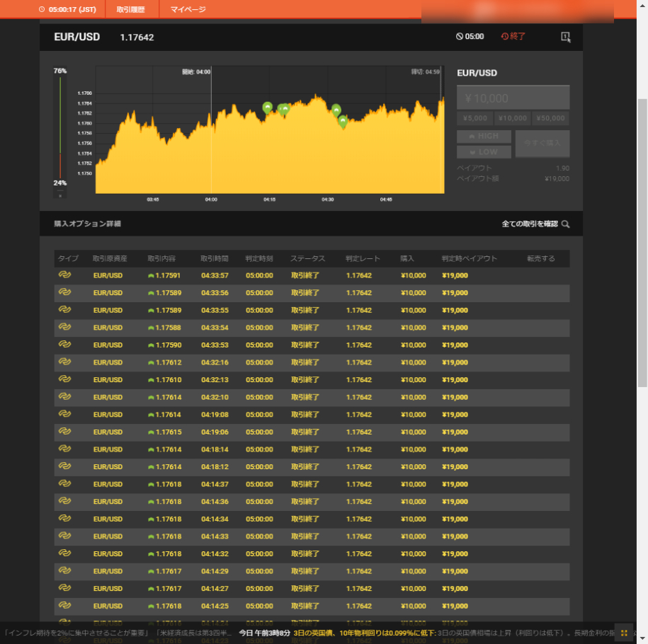Open the 取引履歴 tab in top bar
This screenshot has height=644, width=648.
130,9
